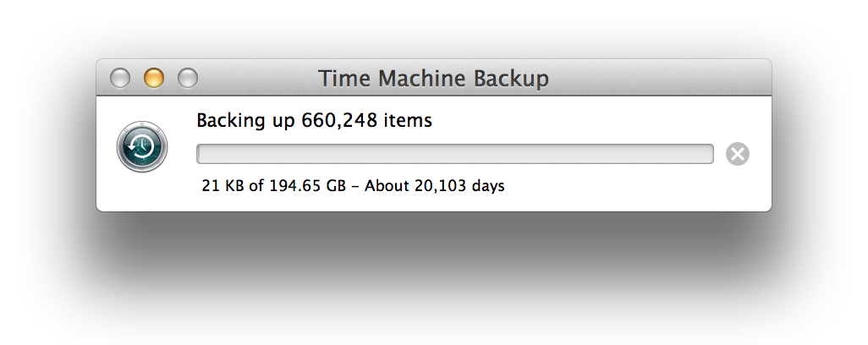Viewport: 868px width, 345px height.
Task: Click the '21 KB of 194.65 GB' status
Action: (x=273, y=185)
